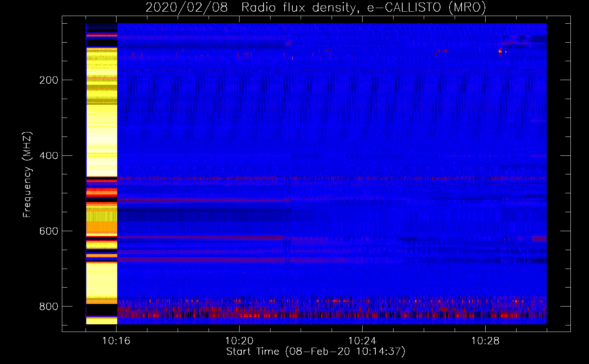The image size is (589, 364).
Task: Click the 10:24 time tick label
Action: pos(362,341)
